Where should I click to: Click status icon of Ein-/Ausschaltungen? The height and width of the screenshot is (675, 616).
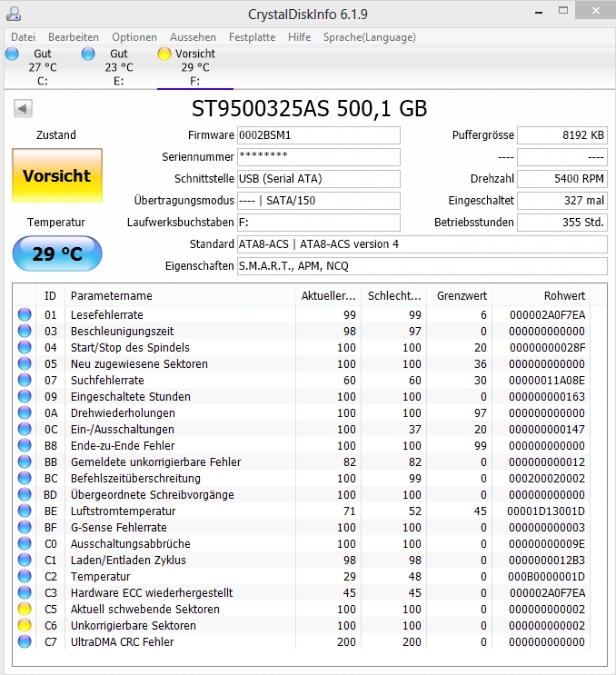click(25, 429)
